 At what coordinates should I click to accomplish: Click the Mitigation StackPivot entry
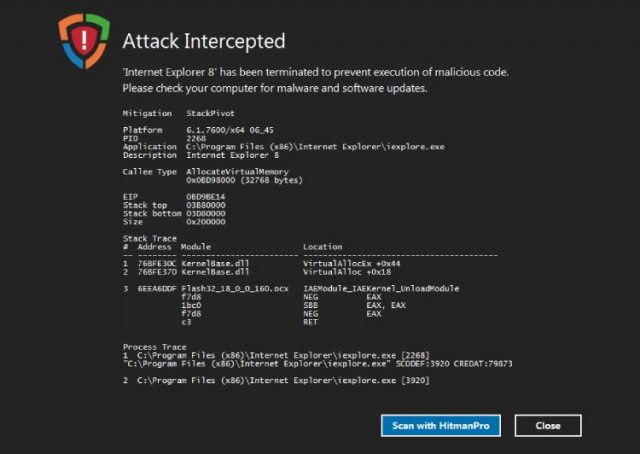179,113
